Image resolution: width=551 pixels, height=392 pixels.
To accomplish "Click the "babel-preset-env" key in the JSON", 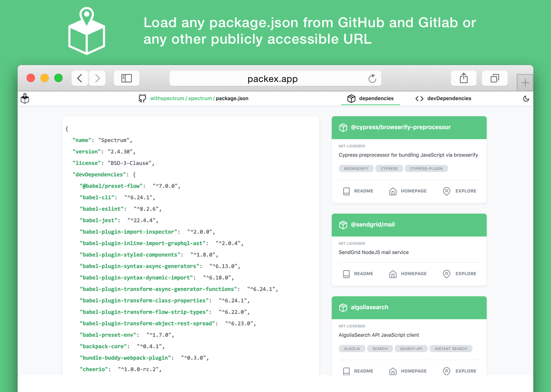I will 108,335.
